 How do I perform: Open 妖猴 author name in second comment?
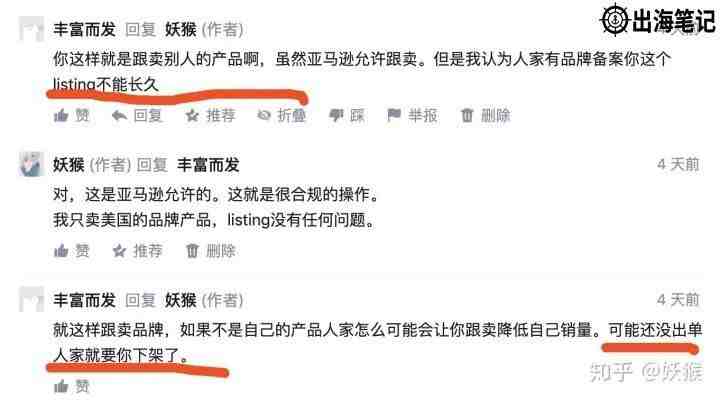68,164
